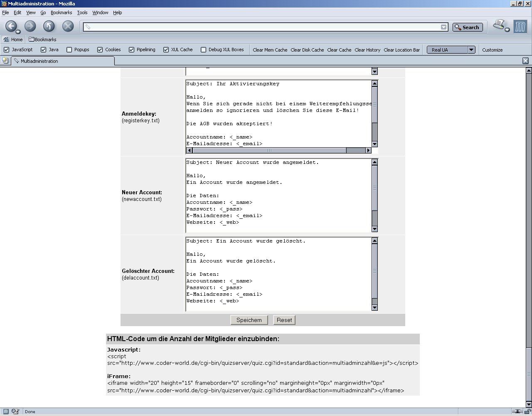Image resolution: width=532 pixels, height=416 pixels.
Task: Select the Multiadministration tab
Action: [x=62, y=61]
